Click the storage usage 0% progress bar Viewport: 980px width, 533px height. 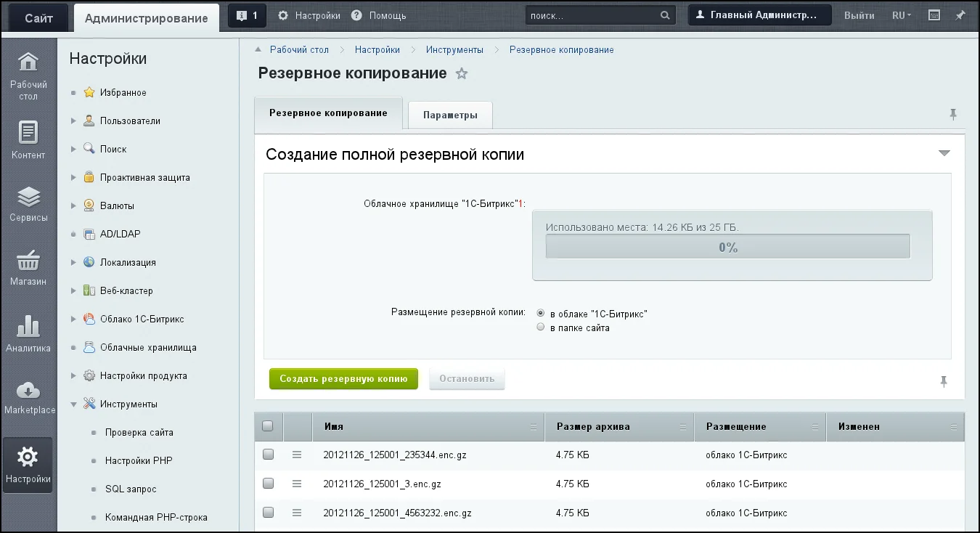pyautogui.click(x=727, y=247)
